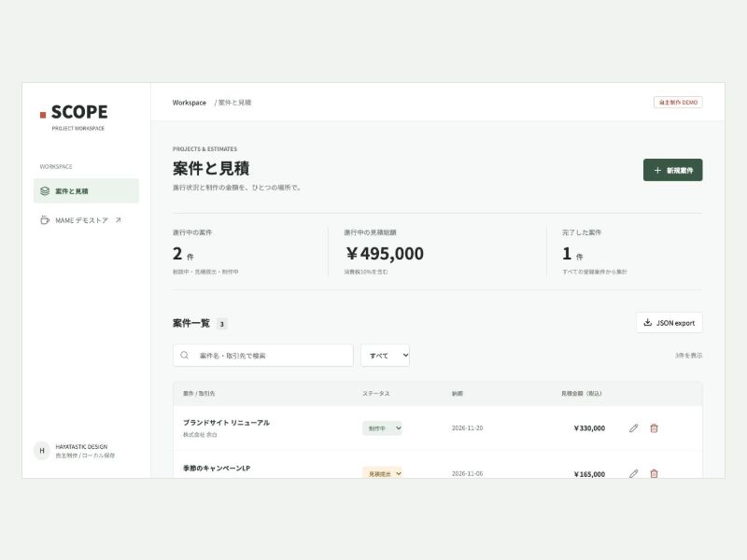Delete 季節のキャンペーンLP with trash icon
The width and height of the screenshot is (747, 560).
pyautogui.click(x=655, y=473)
